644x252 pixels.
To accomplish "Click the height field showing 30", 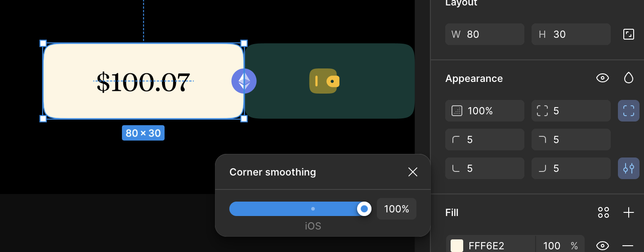I will (x=571, y=34).
